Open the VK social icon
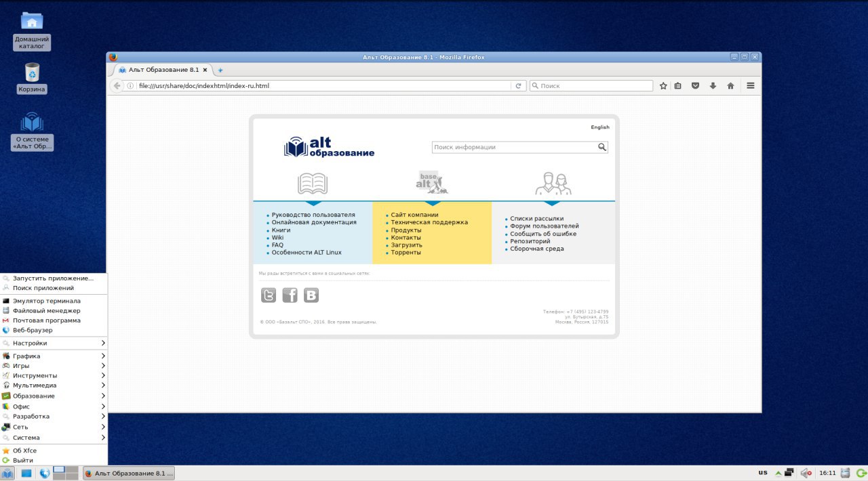Screen dimensions: 868x481 (311, 295)
